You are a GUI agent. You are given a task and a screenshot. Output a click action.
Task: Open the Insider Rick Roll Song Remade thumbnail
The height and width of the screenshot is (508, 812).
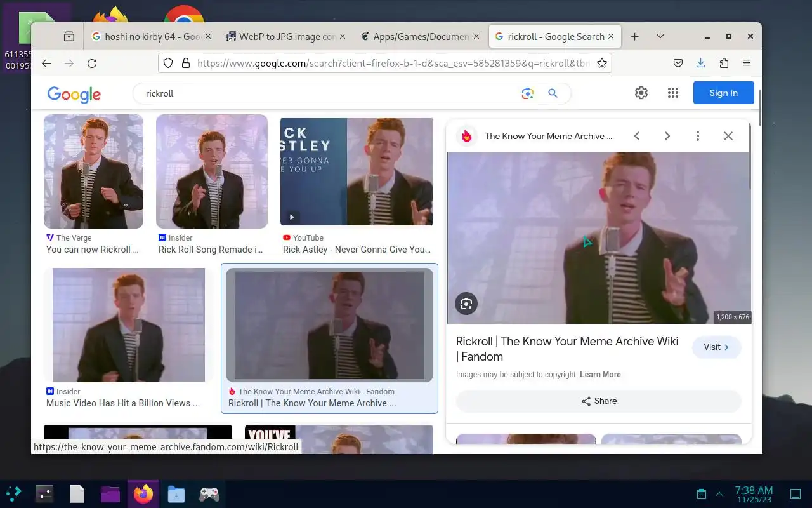212,171
